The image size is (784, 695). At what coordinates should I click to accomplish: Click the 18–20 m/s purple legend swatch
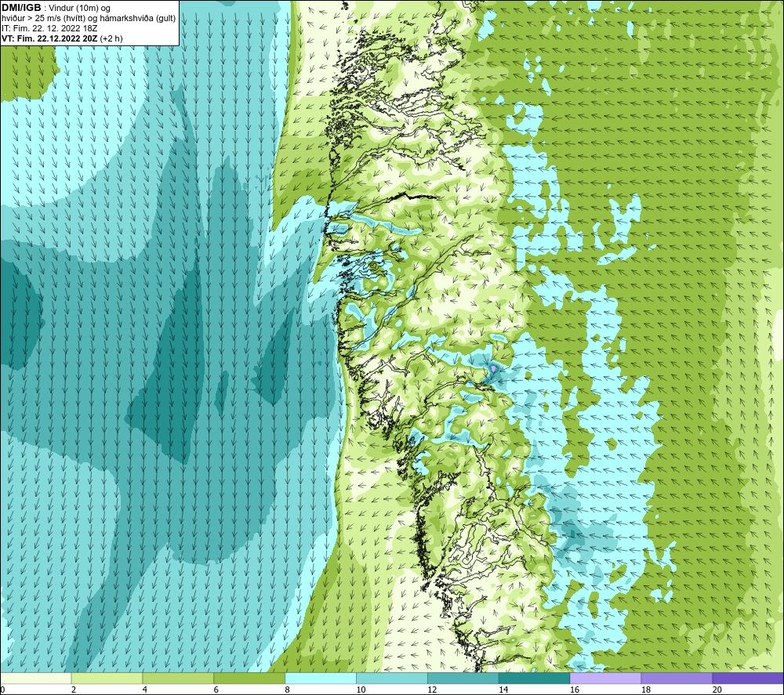coord(677,678)
